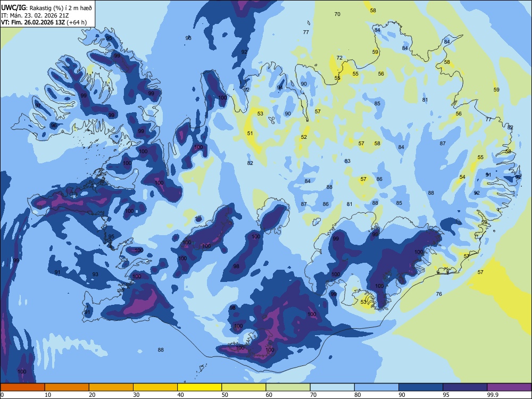Select the '20' tick label on the color scale

tap(92, 395)
